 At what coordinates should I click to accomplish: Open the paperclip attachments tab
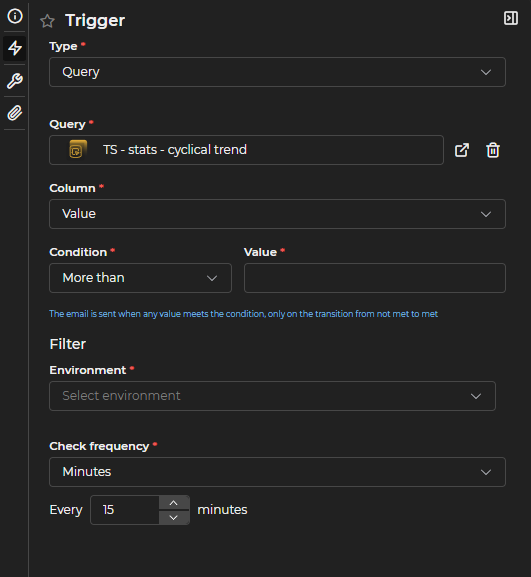click(15, 113)
